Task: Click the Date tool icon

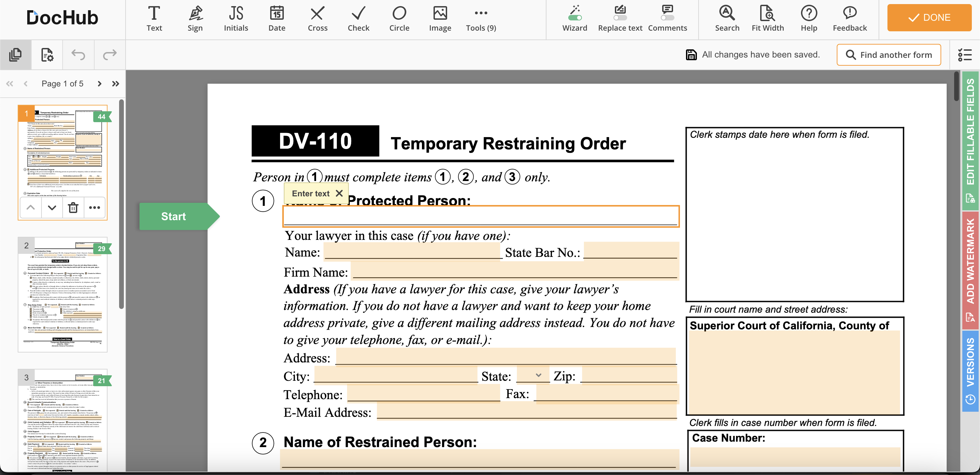Action: 277,19
